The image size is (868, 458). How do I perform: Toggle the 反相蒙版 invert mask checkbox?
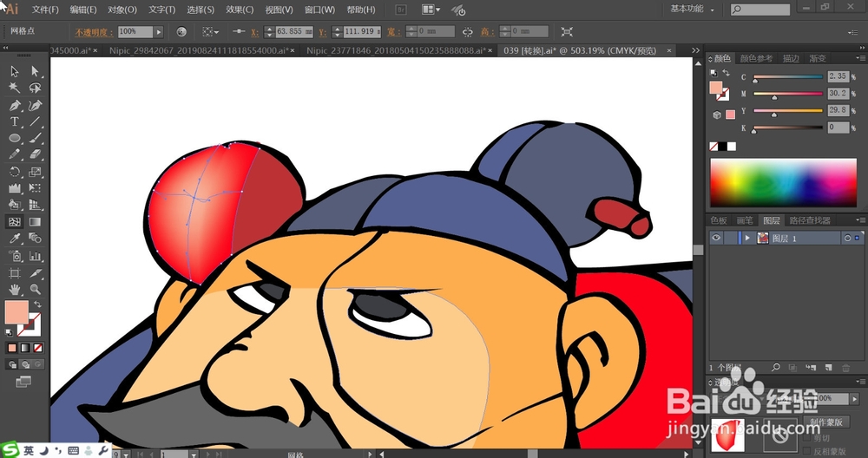click(x=806, y=451)
